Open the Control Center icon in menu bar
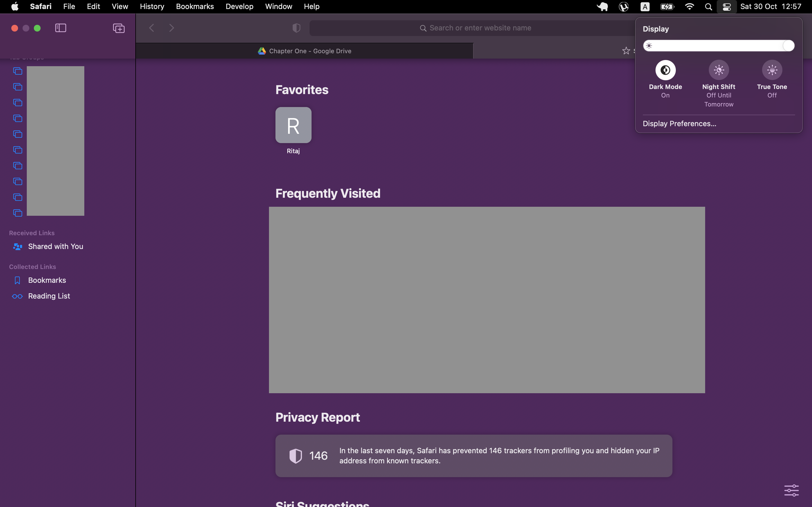The width and height of the screenshot is (812, 507). [x=727, y=7]
